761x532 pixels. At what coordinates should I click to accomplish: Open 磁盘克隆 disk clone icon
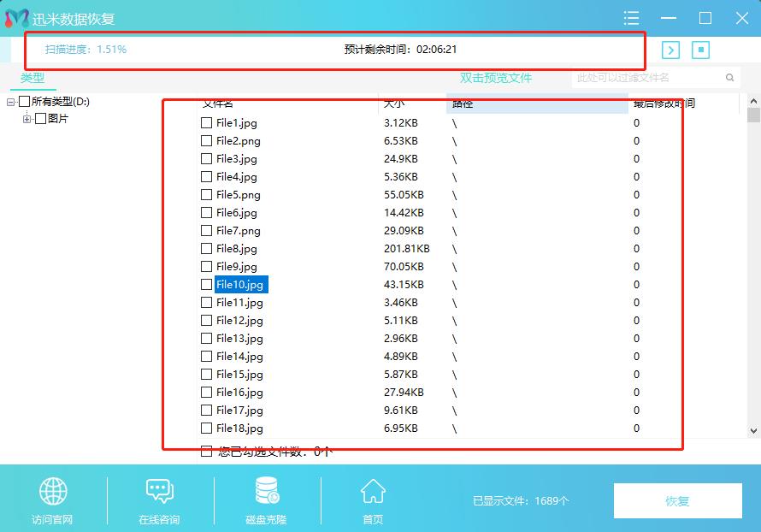coord(266,492)
